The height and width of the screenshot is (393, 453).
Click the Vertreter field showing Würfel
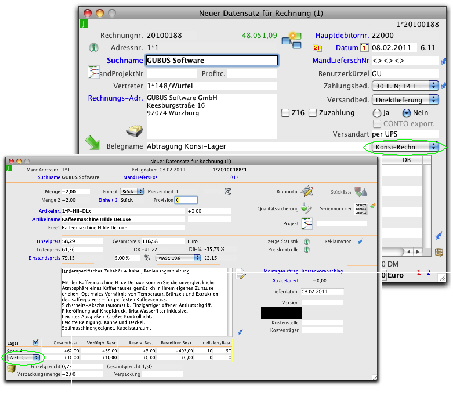(212, 86)
